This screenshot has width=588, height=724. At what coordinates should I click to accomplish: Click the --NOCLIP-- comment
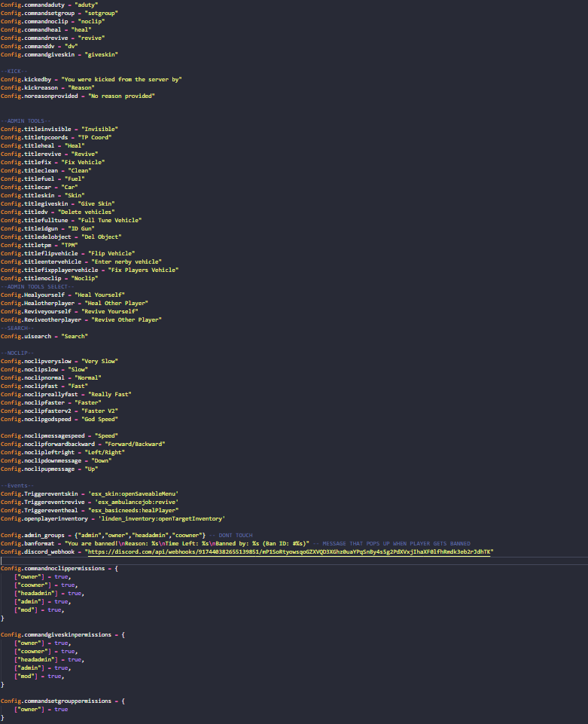click(x=17, y=353)
